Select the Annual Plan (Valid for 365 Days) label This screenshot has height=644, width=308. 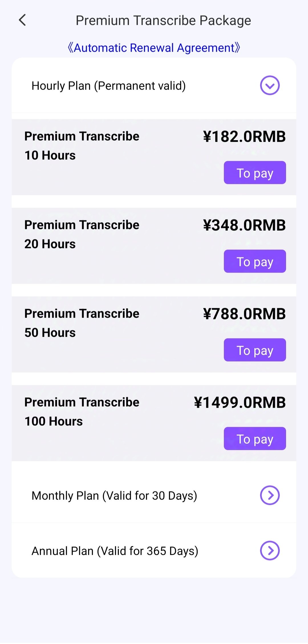point(115,551)
